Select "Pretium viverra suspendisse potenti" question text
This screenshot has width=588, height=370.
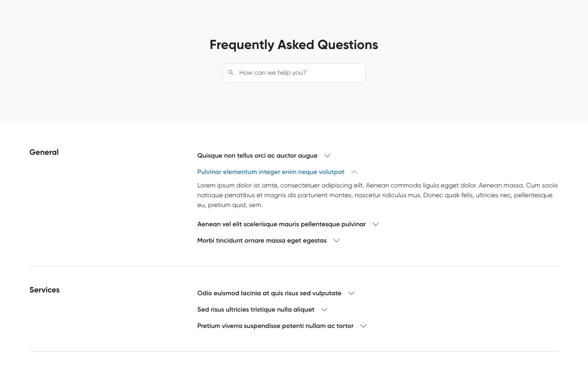[x=275, y=326]
